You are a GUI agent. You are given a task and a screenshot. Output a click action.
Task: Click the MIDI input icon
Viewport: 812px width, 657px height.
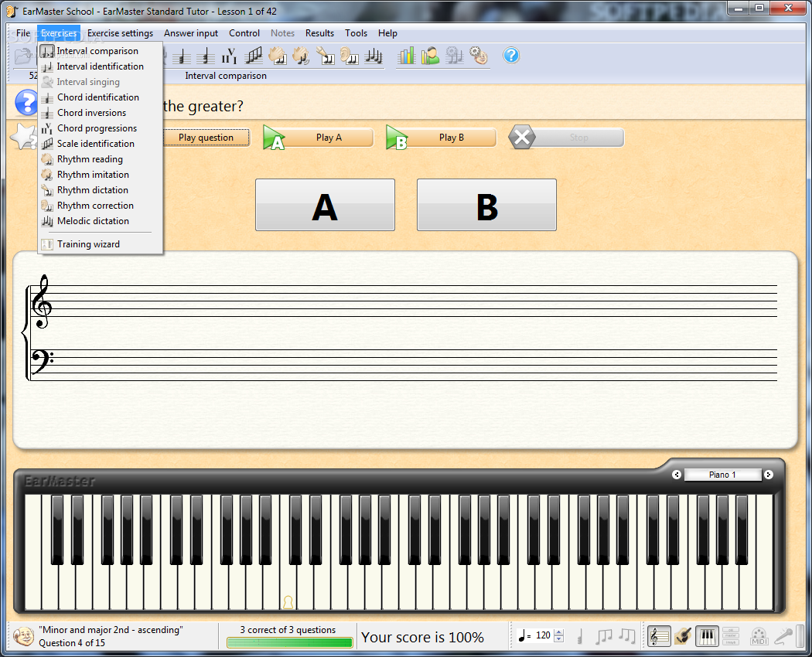pyautogui.click(x=759, y=636)
